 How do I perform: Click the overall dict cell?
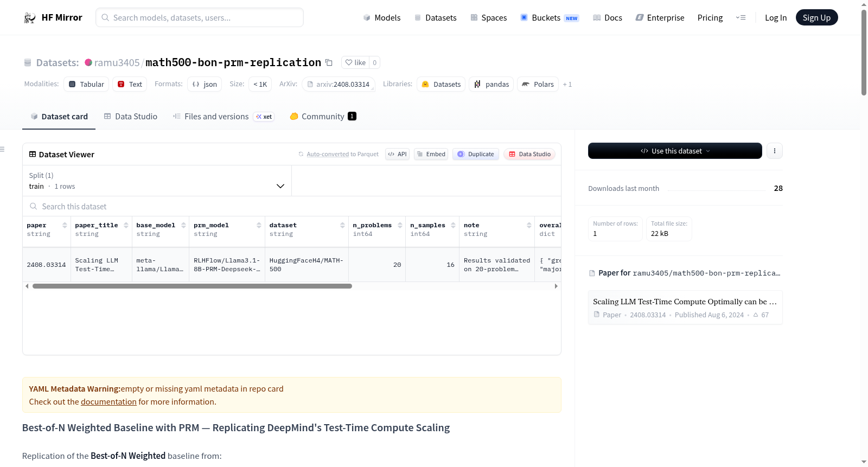click(x=548, y=265)
